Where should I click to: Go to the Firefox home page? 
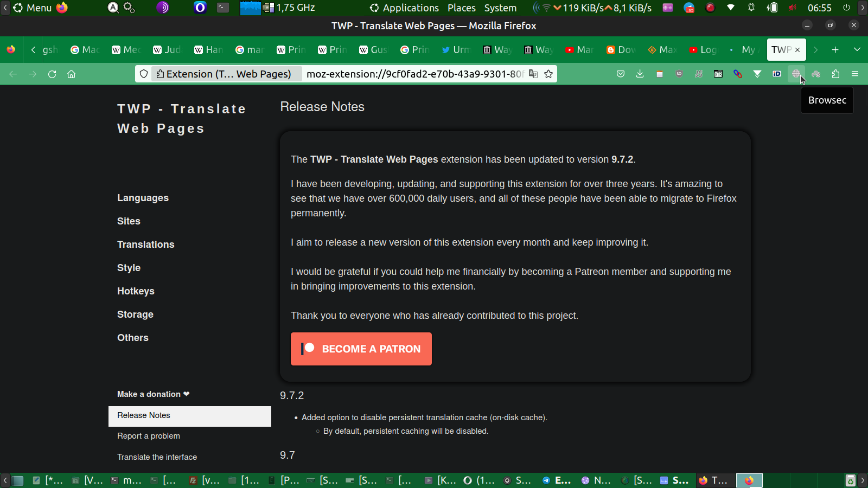point(71,74)
